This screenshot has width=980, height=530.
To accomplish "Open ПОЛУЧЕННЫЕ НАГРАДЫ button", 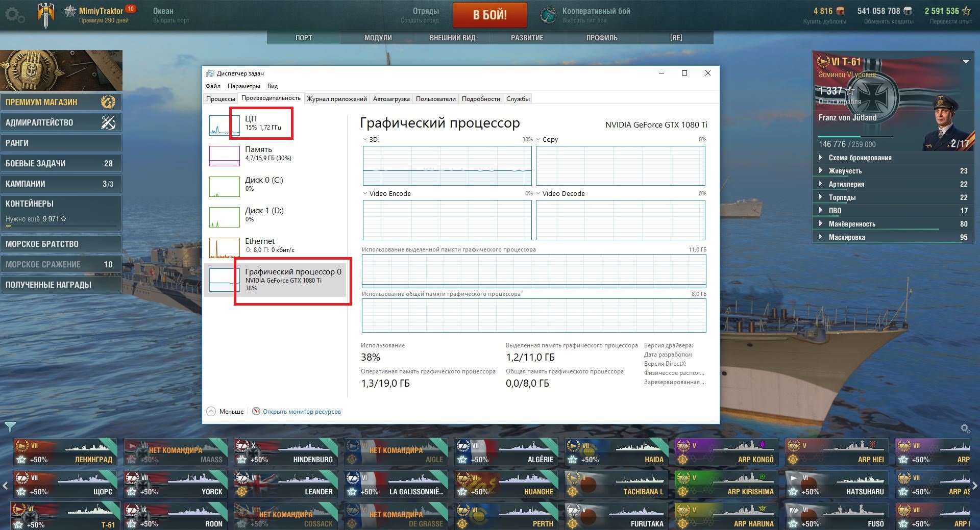I will point(61,285).
